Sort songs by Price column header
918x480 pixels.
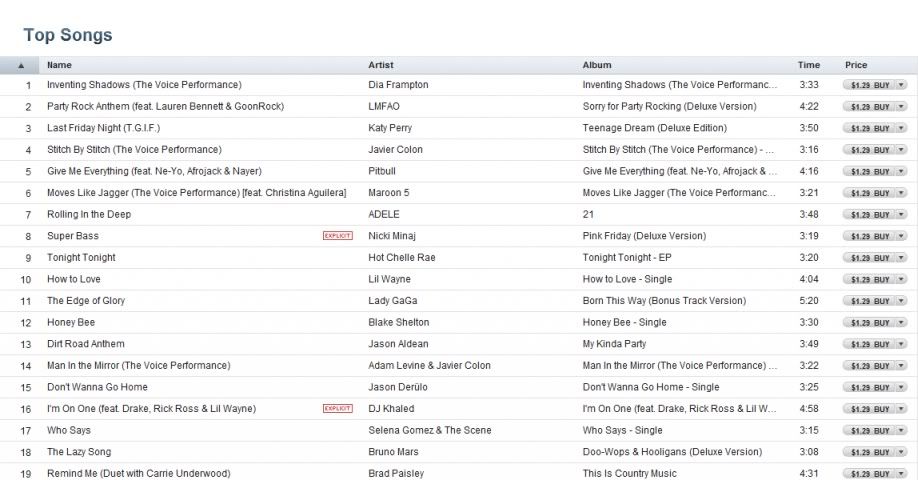click(x=856, y=65)
